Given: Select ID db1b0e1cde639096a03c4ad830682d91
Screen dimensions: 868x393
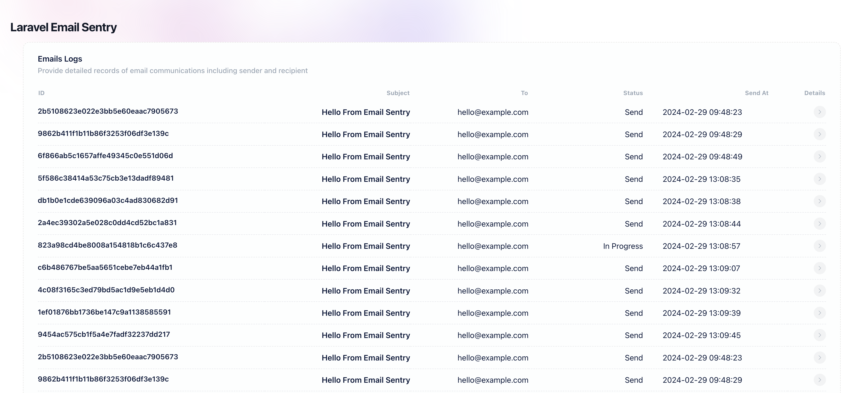Looking at the screenshot, I should coord(108,201).
